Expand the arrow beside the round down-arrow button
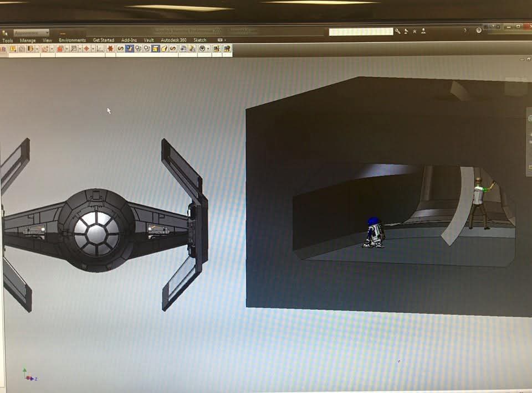532x393 pixels. click(x=208, y=49)
